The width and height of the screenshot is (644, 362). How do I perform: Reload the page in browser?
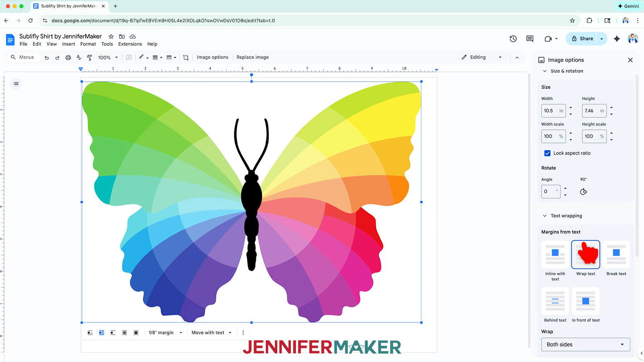pos(30,20)
